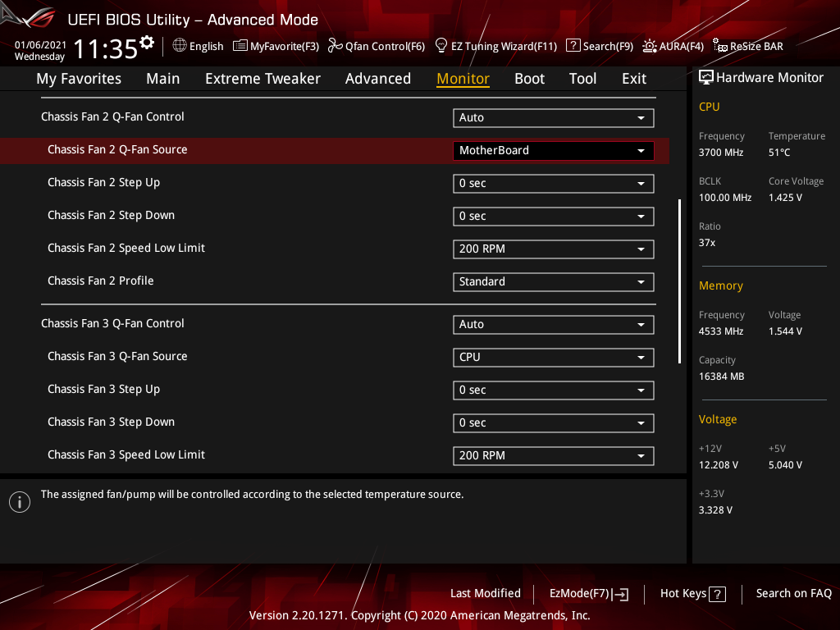Open the Qfan Control fan icon

tap(336, 46)
